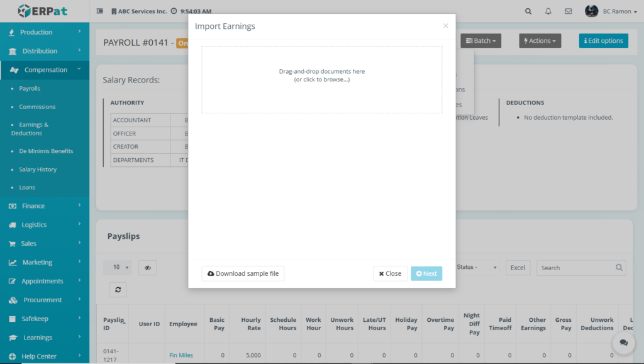Click the Close button in dialog
644x364 pixels.
coord(390,273)
